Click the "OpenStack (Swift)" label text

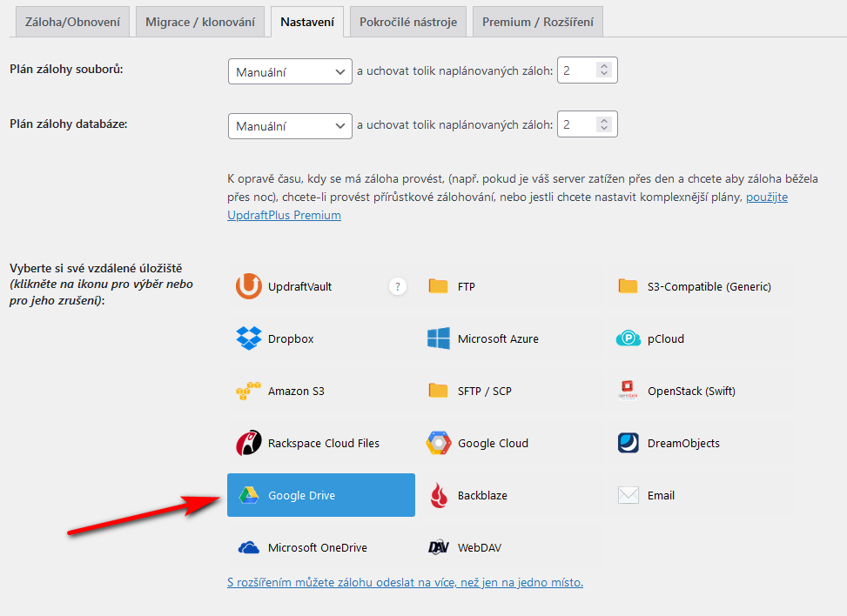pyautogui.click(x=691, y=391)
